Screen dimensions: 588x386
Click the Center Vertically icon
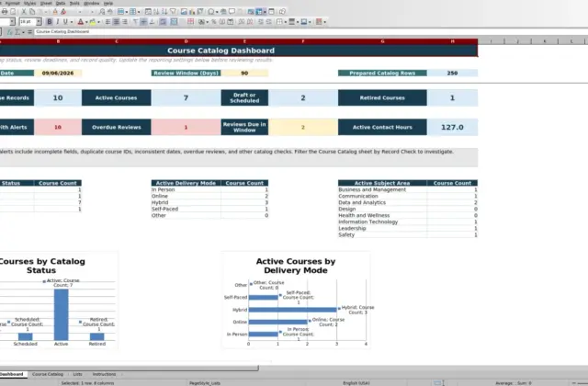[143, 22]
